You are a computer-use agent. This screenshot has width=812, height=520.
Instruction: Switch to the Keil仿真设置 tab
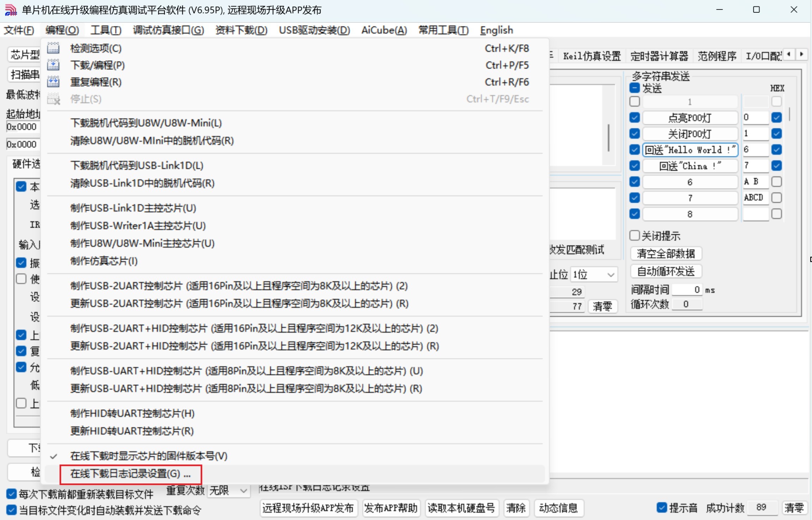pos(592,56)
